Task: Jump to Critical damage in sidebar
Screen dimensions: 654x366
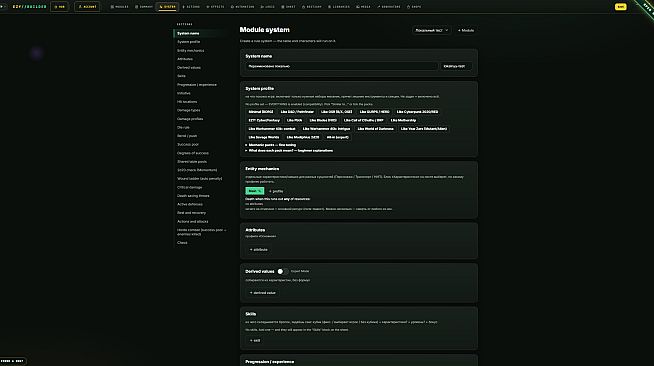Action: 189,187
